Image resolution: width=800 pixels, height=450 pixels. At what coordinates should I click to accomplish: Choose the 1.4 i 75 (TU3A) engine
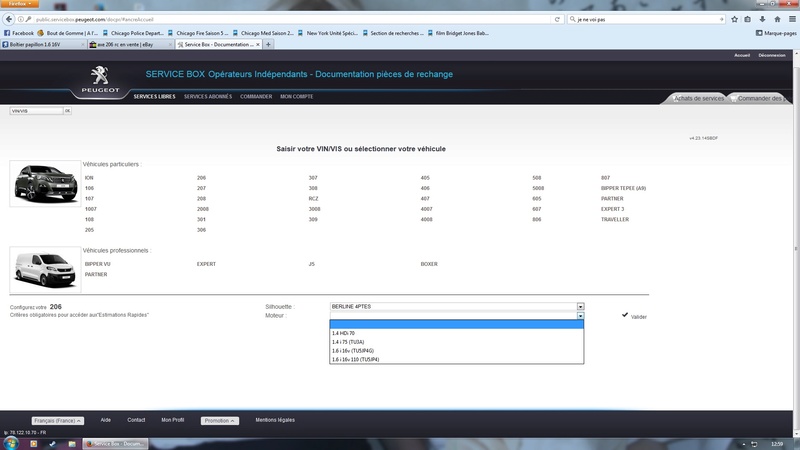pos(457,342)
